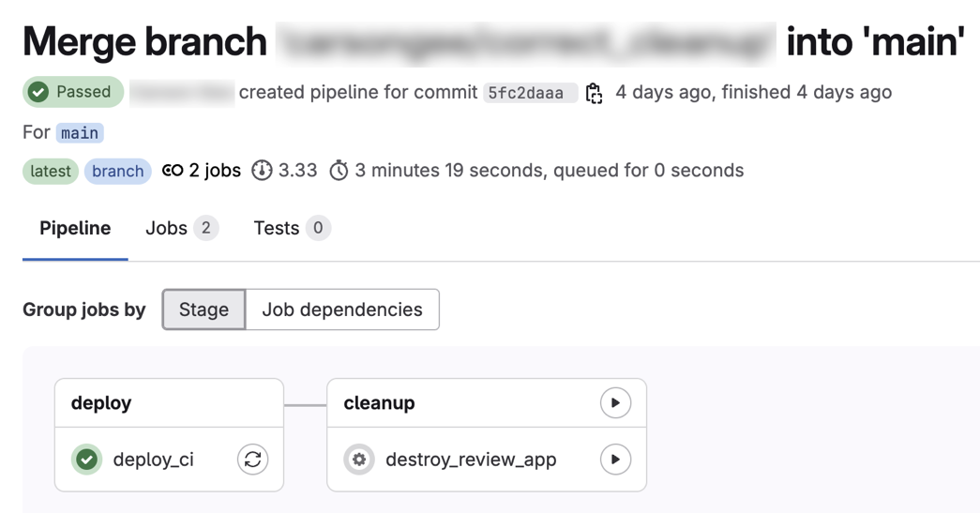The width and height of the screenshot is (980, 513).
Task: Switch to the Pipeline tab
Action: tap(75, 229)
